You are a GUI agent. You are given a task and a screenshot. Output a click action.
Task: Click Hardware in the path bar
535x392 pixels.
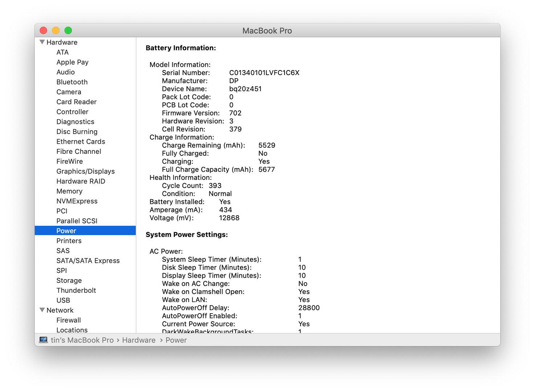point(139,340)
